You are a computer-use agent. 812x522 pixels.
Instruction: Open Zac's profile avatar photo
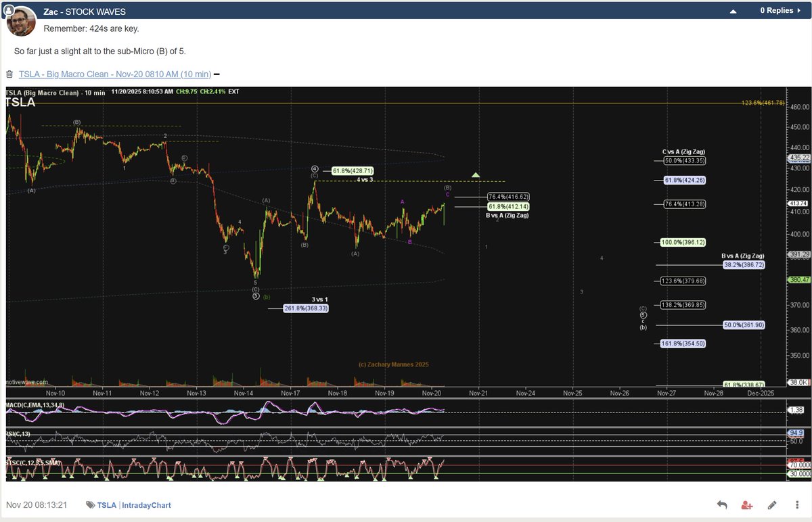point(21,21)
